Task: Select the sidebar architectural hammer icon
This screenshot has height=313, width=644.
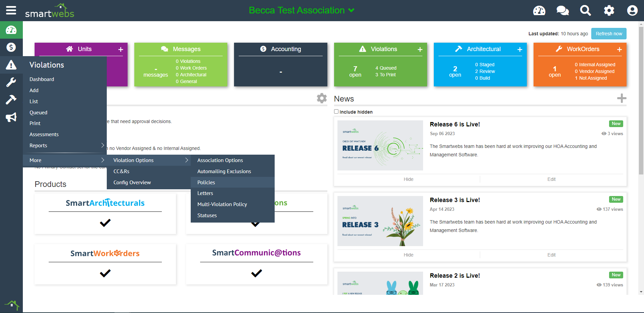Action: (x=11, y=100)
